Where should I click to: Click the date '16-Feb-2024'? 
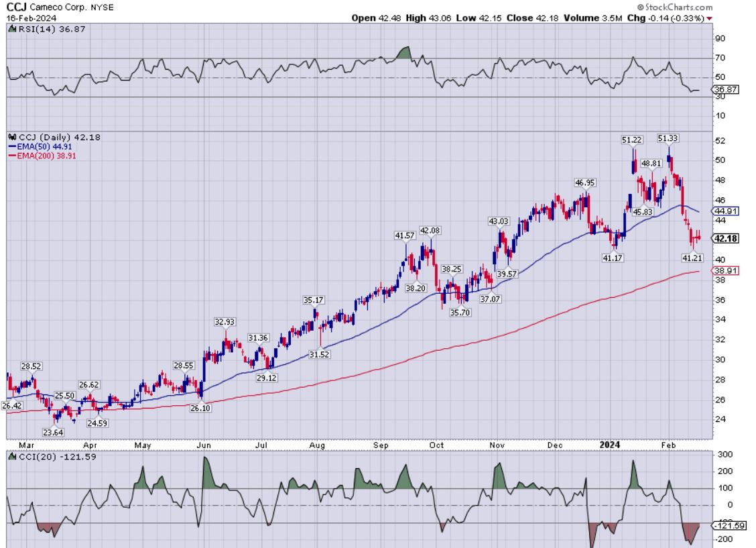[31, 18]
